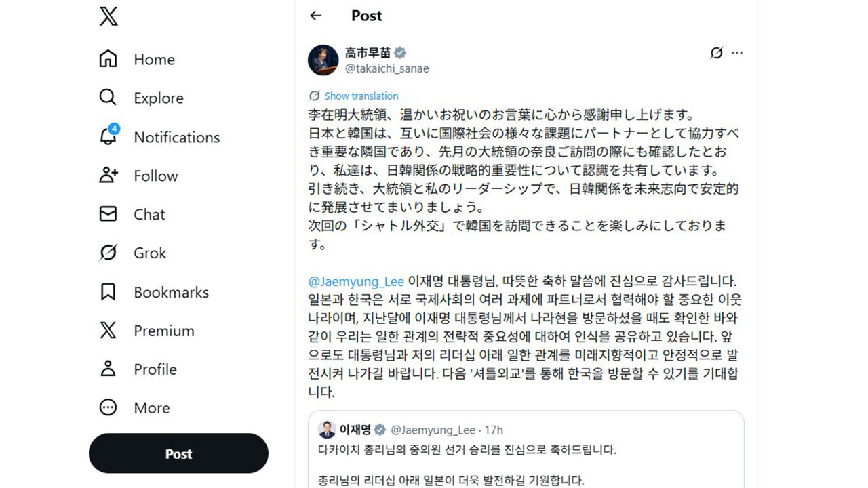Open Bookmarks with the bookmark icon
The height and width of the screenshot is (488, 868).
(x=108, y=291)
